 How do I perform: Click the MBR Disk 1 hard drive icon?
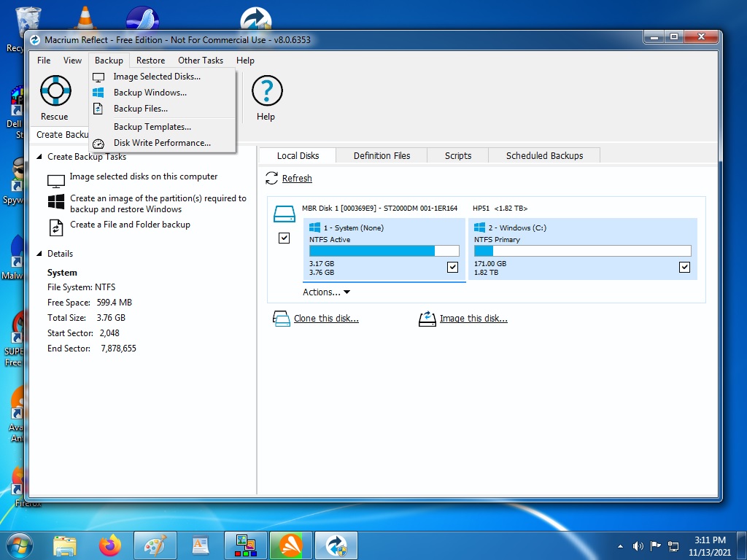(285, 214)
